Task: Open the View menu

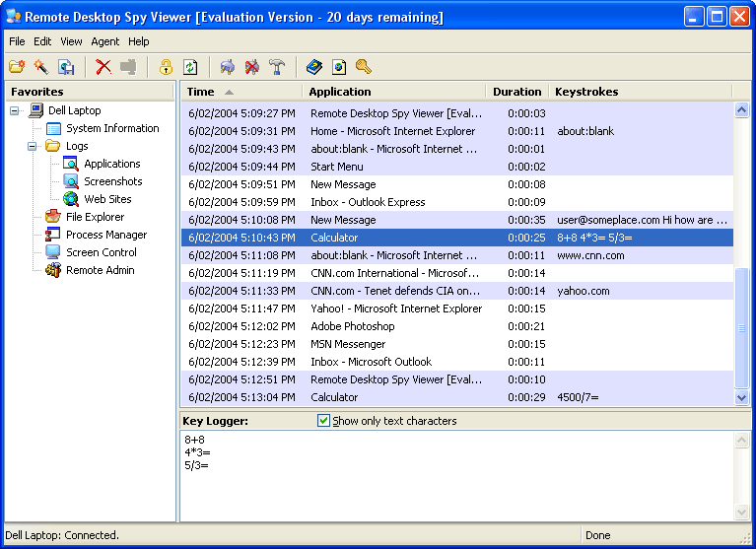Action: click(71, 41)
